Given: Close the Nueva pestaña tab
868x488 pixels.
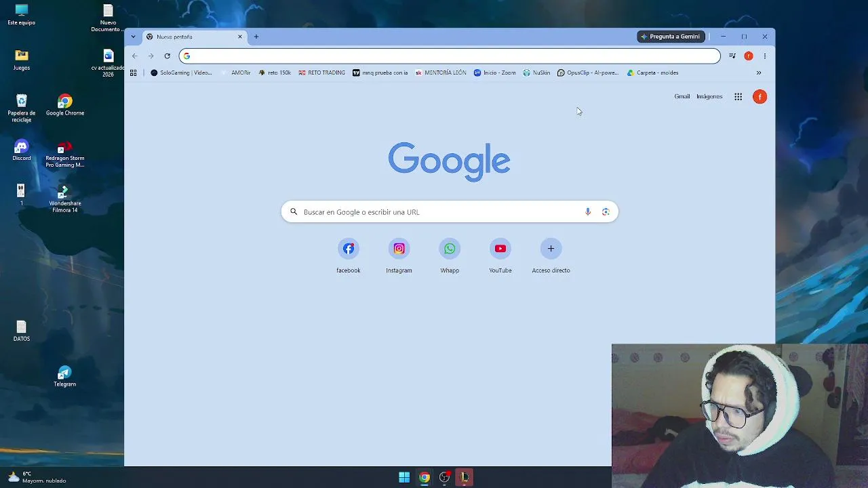Looking at the screenshot, I should coord(239,37).
